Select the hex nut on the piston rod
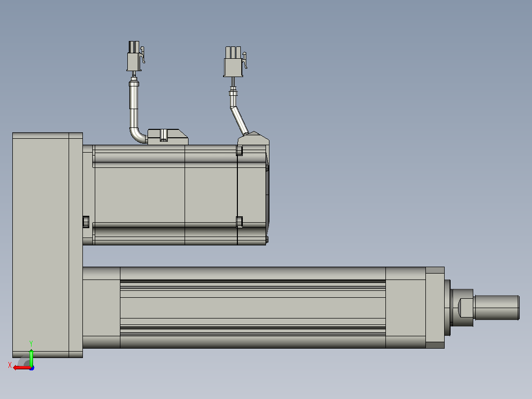The image size is (532, 399). [x=463, y=308]
